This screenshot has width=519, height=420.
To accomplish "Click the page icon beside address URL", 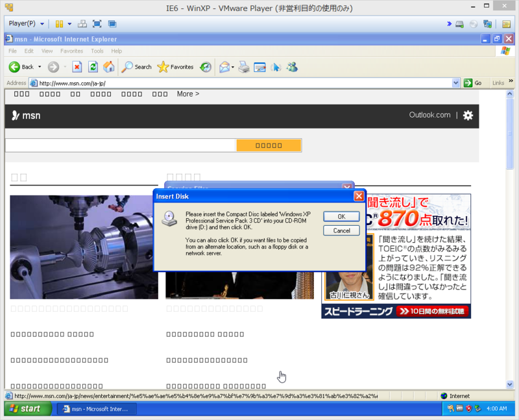I will point(34,83).
